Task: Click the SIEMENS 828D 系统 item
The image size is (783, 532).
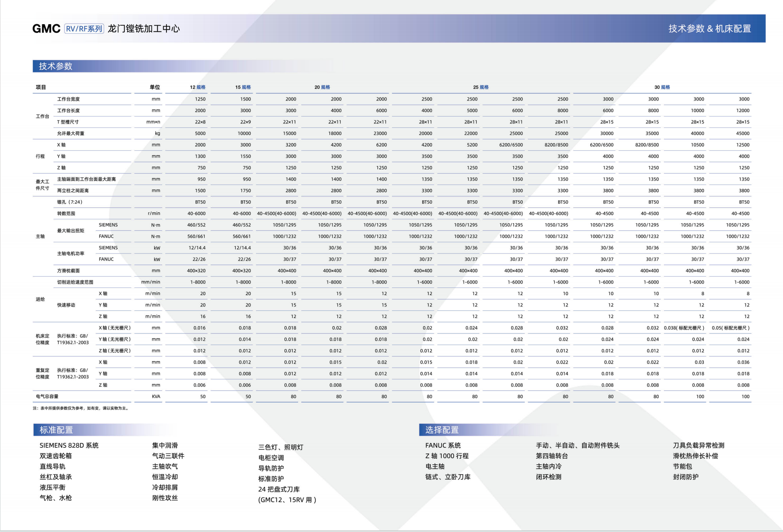Action: point(69,445)
